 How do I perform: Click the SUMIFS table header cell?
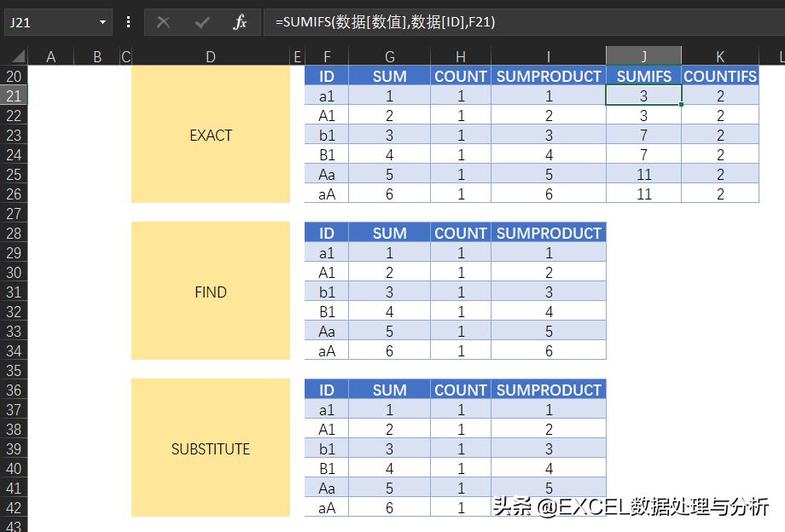click(x=643, y=76)
